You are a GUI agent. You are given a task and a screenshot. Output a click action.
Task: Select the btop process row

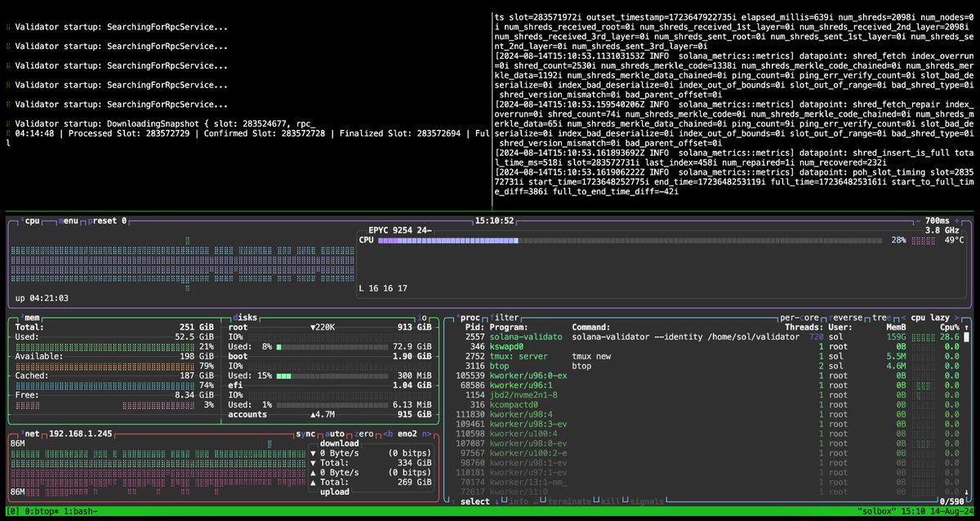click(703, 366)
